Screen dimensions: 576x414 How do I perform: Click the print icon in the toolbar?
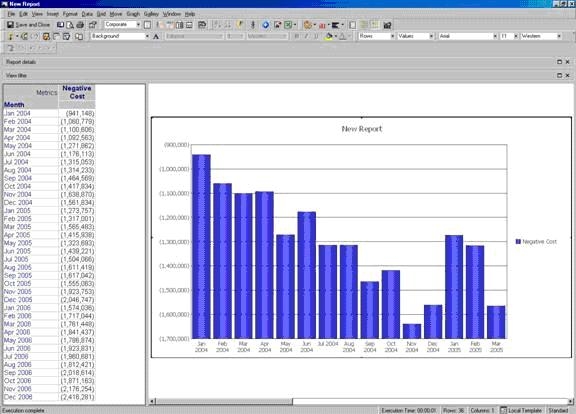(x=79, y=25)
